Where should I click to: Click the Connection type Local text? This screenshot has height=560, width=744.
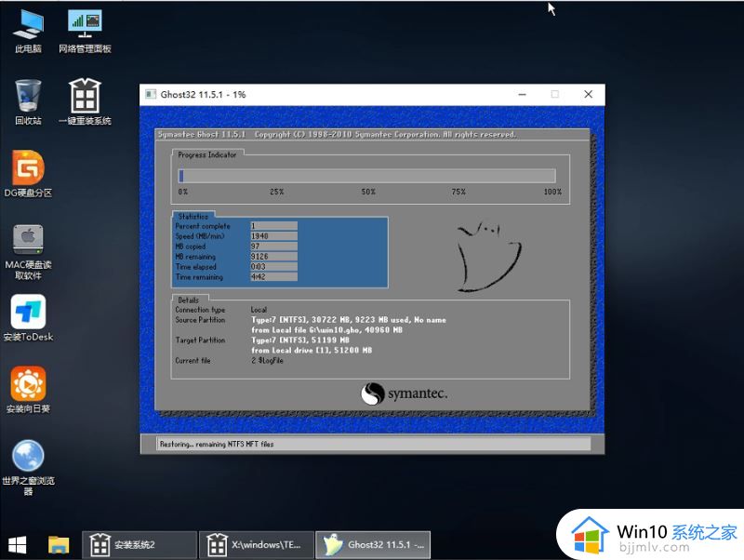[x=259, y=310]
